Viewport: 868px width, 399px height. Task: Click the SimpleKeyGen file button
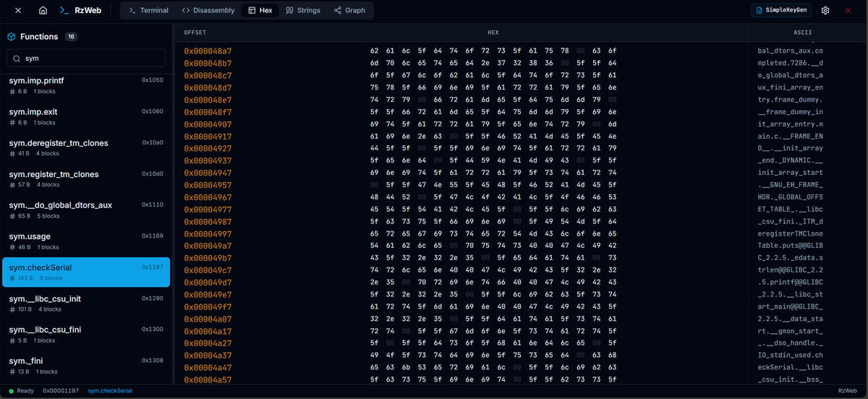pos(781,11)
